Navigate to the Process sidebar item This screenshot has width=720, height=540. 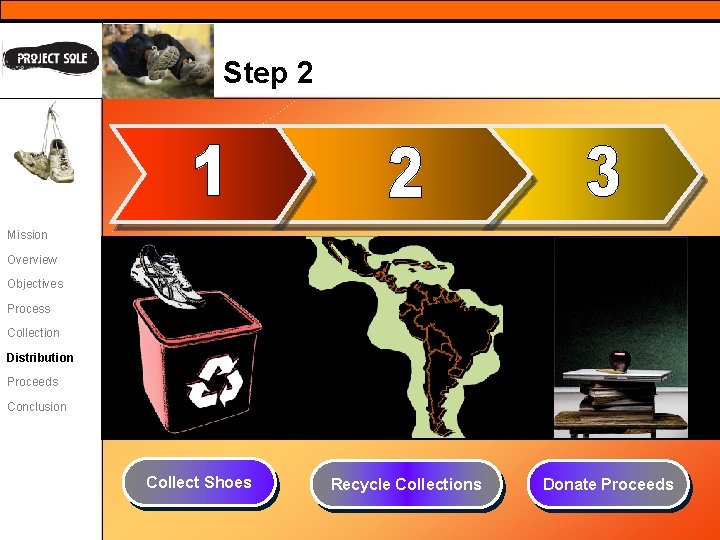(28, 309)
